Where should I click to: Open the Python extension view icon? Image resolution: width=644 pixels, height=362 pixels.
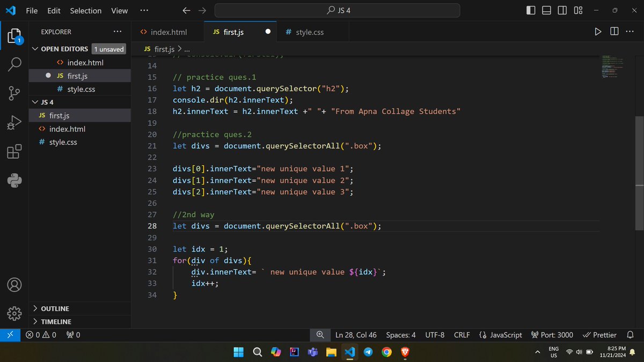point(14,180)
